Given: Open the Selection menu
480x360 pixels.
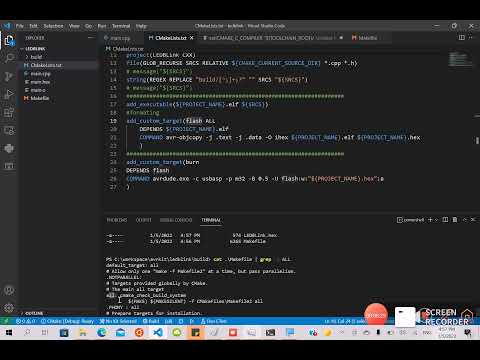Looking at the screenshot, I should click(x=53, y=26).
